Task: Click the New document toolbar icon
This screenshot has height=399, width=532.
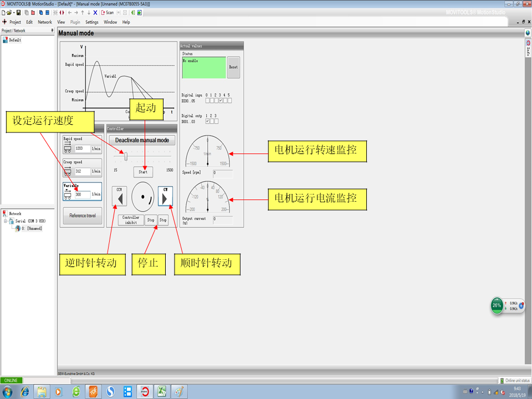Action: (4, 12)
